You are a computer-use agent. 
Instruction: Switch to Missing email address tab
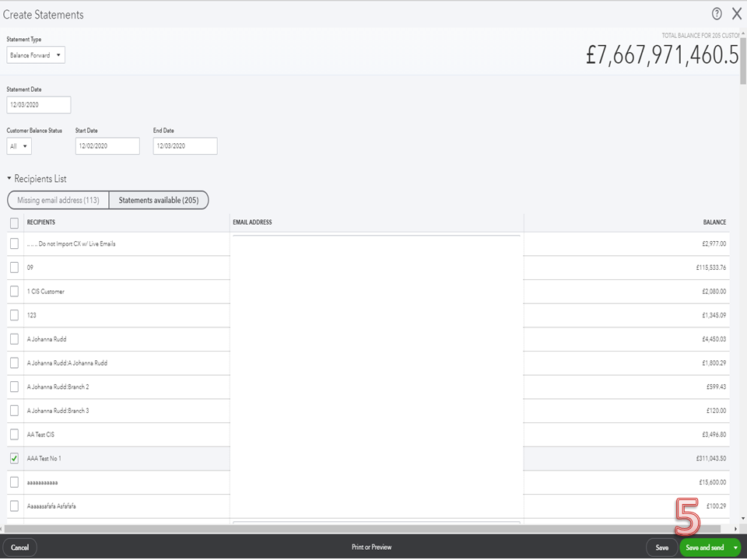[x=58, y=200]
